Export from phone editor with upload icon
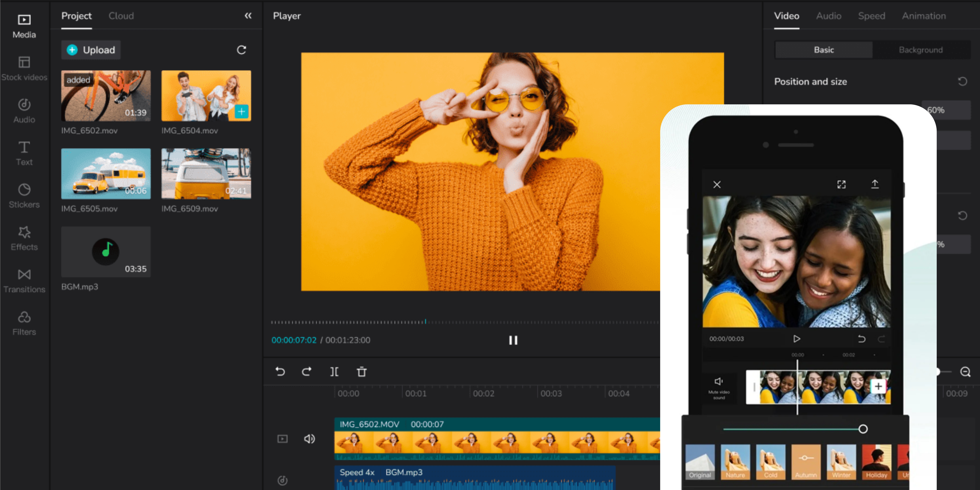 [x=875, y=184]
